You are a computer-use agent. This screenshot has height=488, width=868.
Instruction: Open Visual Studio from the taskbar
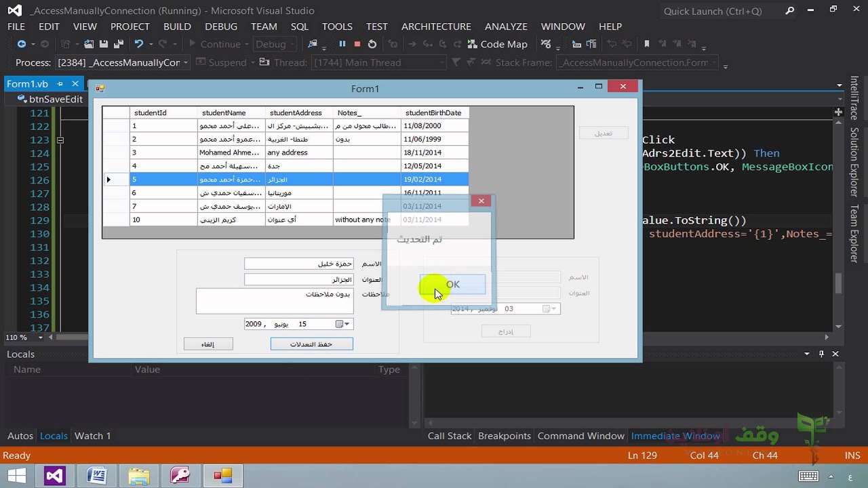55,475
